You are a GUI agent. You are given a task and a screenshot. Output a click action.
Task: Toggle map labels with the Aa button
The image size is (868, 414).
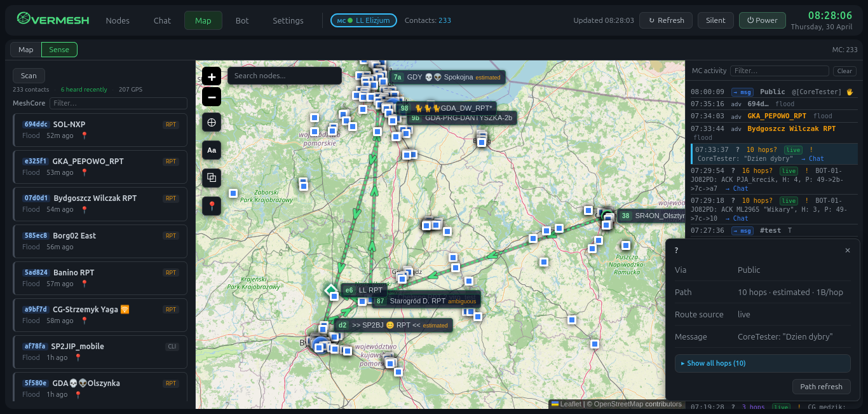[212, 150]
